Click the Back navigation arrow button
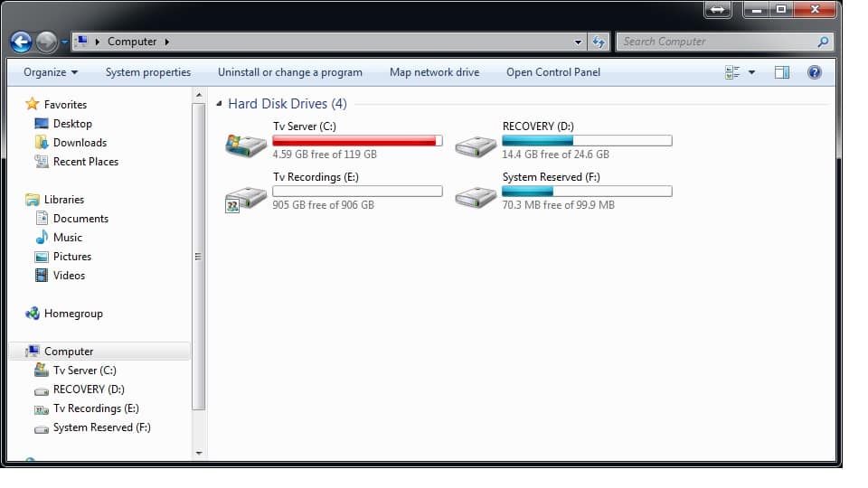 [21, 42]
